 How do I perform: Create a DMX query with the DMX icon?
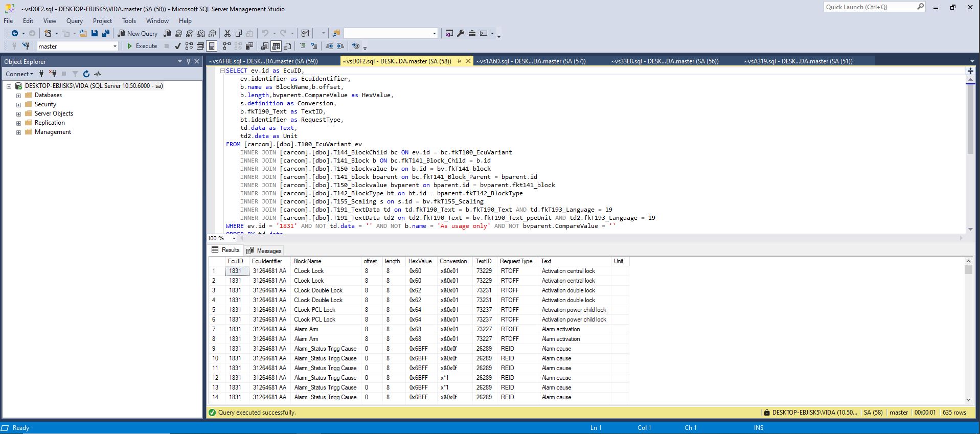point(190,33)
